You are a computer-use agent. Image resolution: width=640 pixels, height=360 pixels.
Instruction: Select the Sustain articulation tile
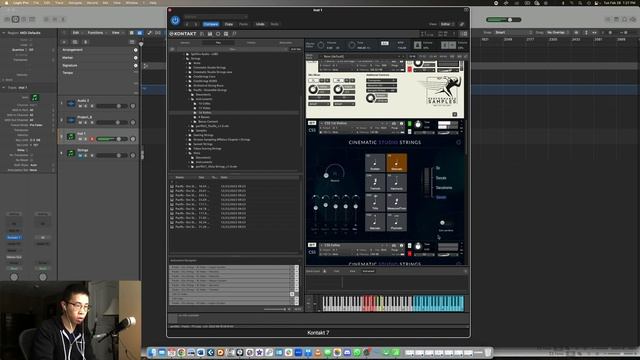coord(375,163)
